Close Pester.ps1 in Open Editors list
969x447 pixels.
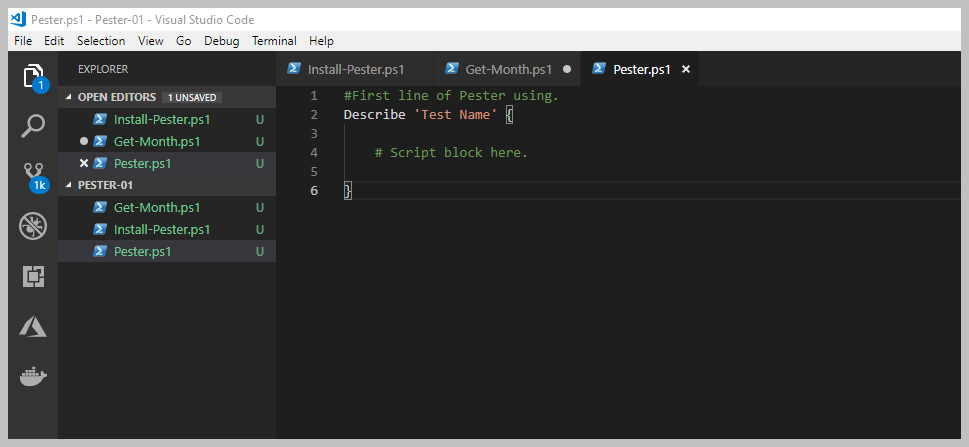(x=84, y=163)
